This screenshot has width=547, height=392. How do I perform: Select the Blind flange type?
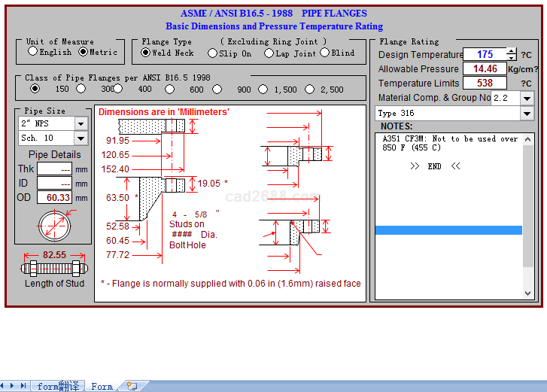pos(325,53)
